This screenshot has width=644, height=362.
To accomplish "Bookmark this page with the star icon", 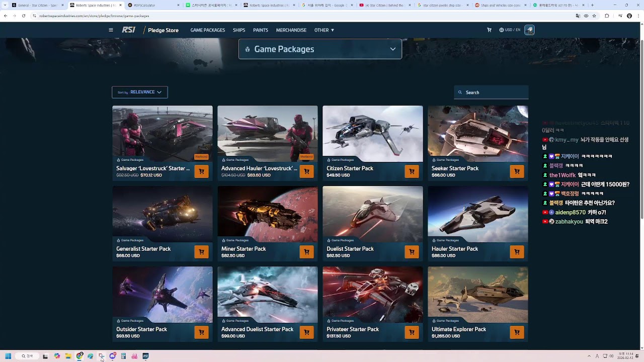I will pos(594,16).
